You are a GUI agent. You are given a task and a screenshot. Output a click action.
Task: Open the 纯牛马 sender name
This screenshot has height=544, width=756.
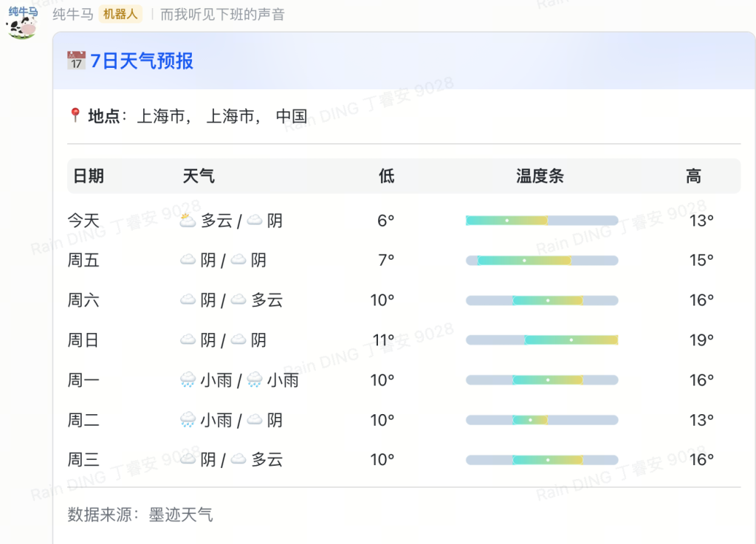72,15
